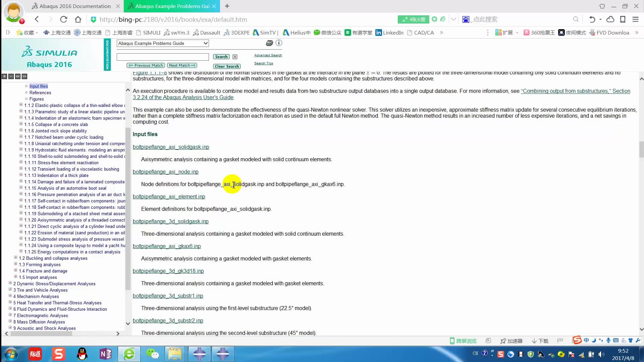This screenshot has height=362, width=644.
Task: Click the print icon in documentation header
Action: click(x=269, y=43)
